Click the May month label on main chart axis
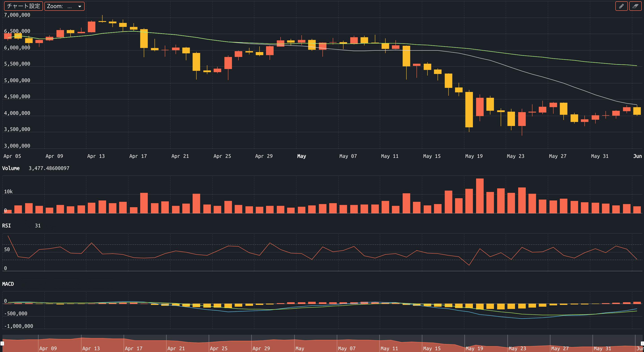Viewport: 644px width, 352px height. 301,156
